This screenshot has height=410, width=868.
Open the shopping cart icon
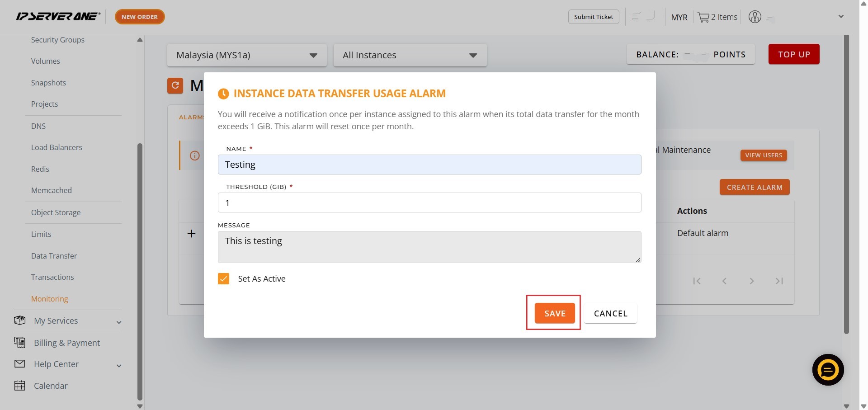(703, 17)
